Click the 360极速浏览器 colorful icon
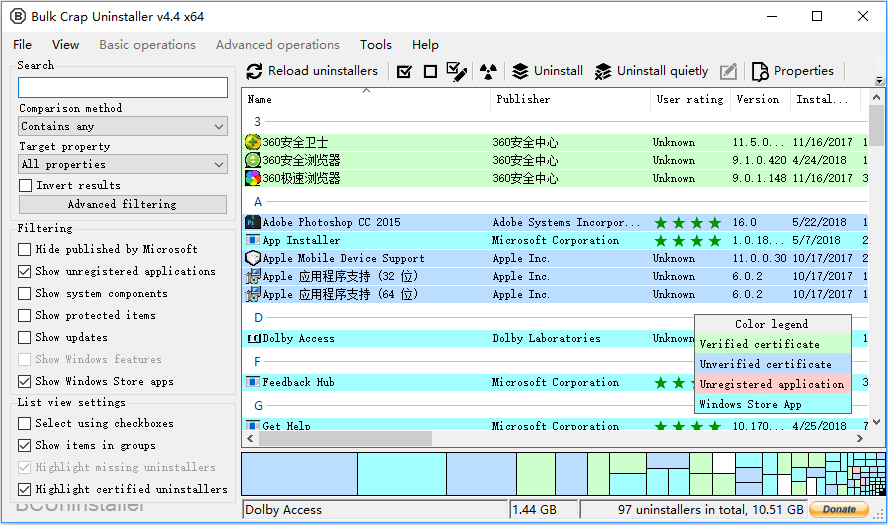Viewport: 888px width, 525px height. pos(253,178)
